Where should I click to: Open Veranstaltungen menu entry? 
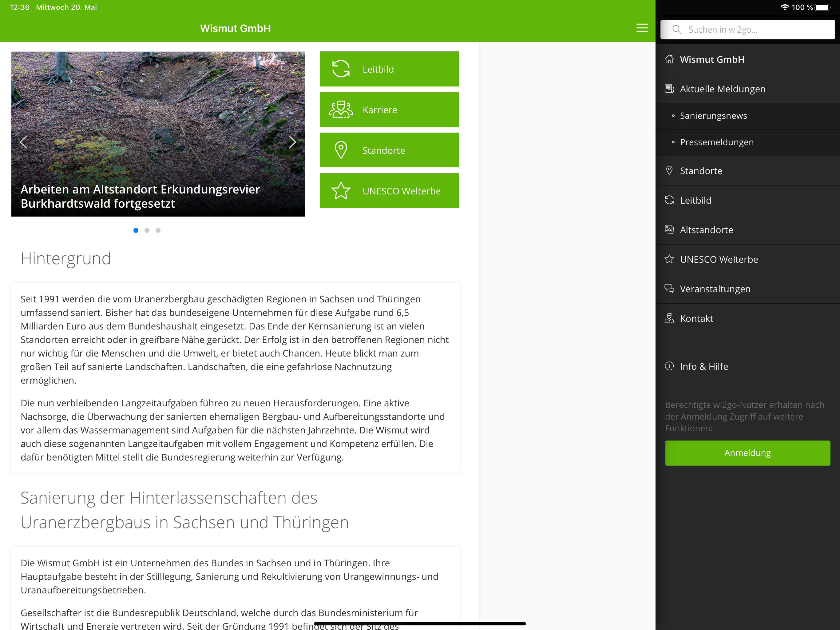click(x=747, y=289)
